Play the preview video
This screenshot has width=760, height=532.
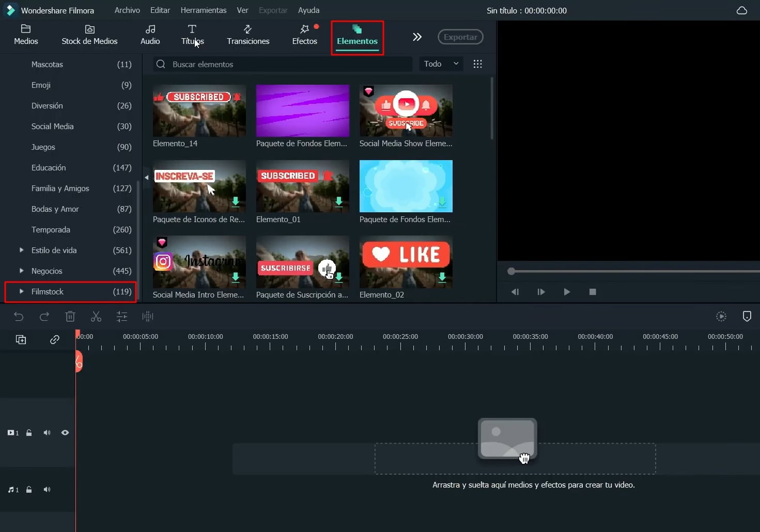[x=567, y=292]
